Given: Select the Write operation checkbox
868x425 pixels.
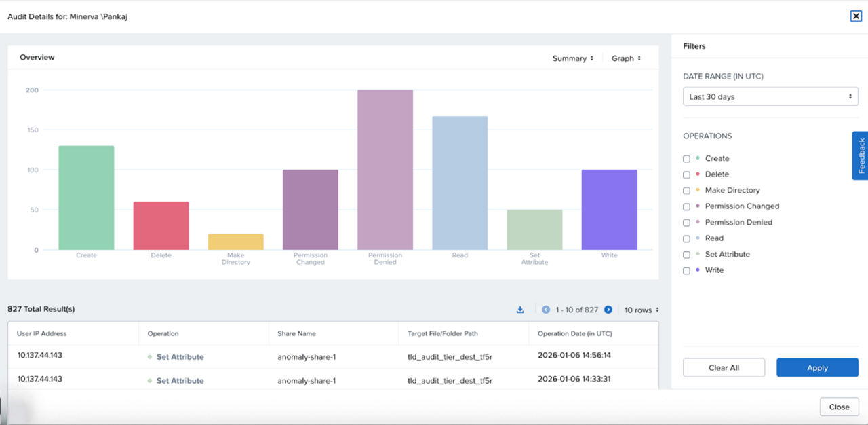Looking at the screenshot, I should [x=686, y=271].
